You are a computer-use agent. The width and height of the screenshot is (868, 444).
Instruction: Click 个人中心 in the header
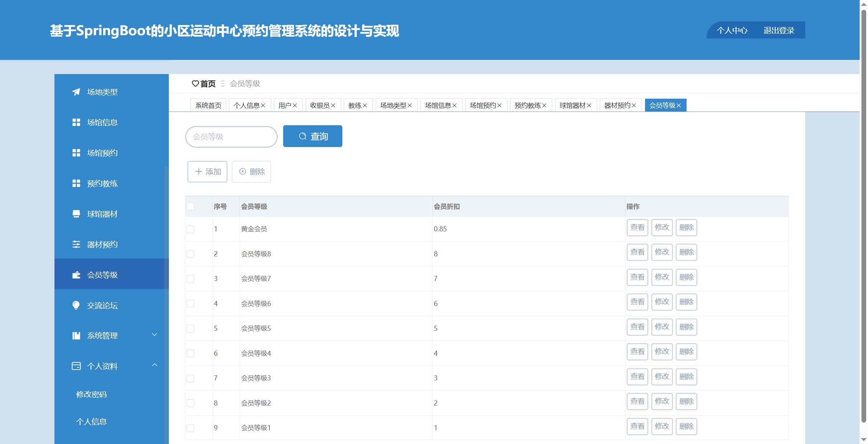(732, 30)
